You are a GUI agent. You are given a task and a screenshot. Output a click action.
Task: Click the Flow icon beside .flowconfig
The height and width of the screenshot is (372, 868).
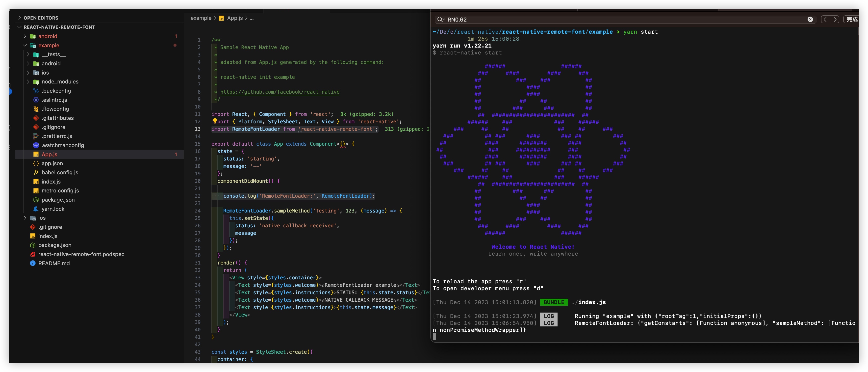click(36, 109)
